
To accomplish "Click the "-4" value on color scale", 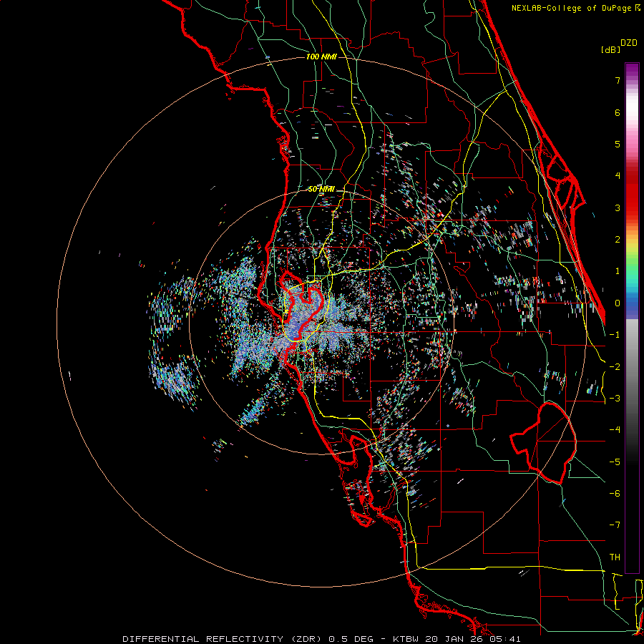I will tap(615, 430).
